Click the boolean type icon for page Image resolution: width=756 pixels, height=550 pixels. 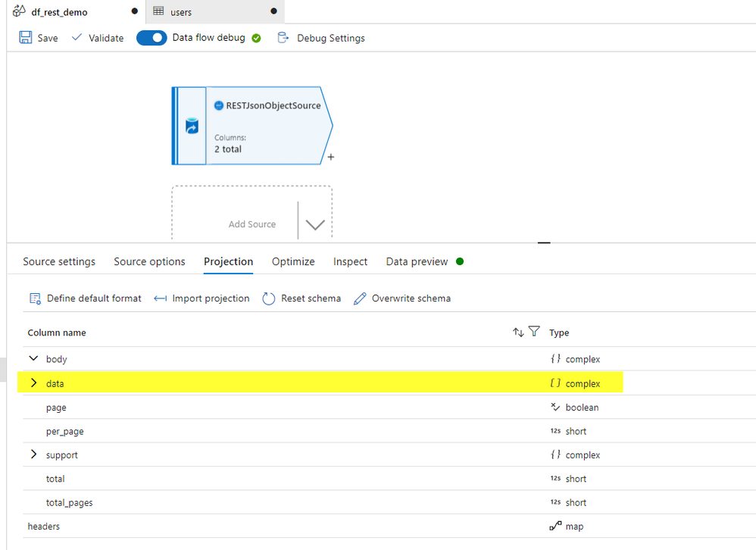coord(555,408)
